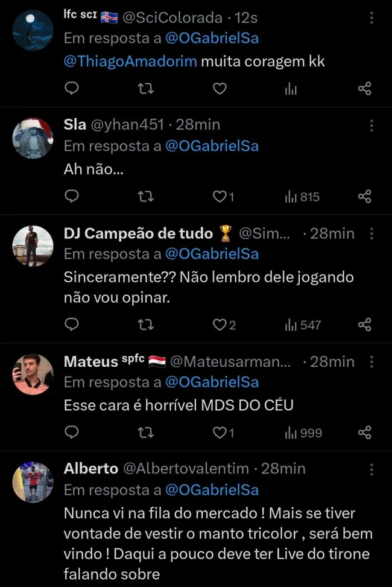This screenshot has height=587, width=392.
Task: View analytics on yhan451's reply showing 815 views
Action: 291,196
